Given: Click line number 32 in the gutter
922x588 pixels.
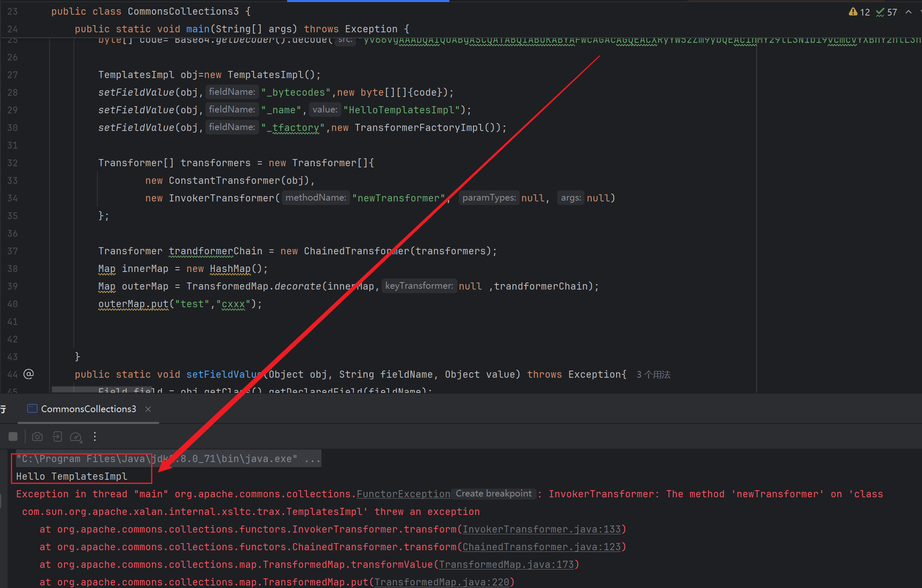Looking at the screenshot, I should pyautogui.click(x=13, y=163).
